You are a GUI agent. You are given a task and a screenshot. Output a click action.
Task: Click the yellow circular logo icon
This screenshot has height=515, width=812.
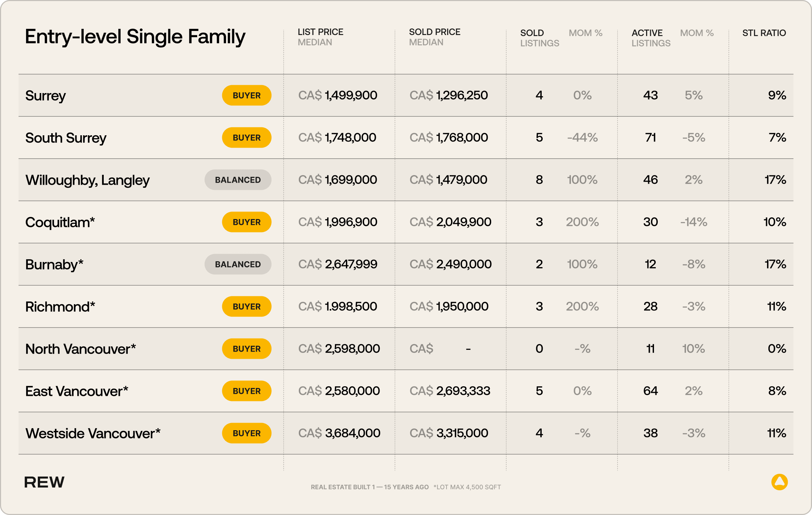point(779,482)
